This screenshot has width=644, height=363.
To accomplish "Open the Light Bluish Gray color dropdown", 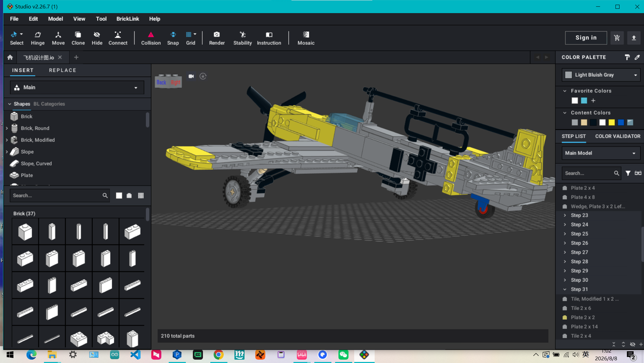I will (601, 75).
